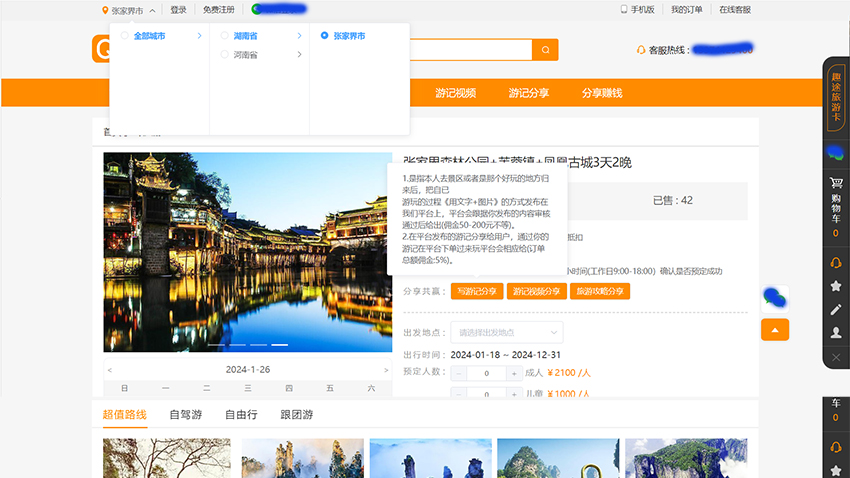Expand 河南省 cities with its chevron arrow
The width and height of the screenshot is (850, 478).
point(299,55)
